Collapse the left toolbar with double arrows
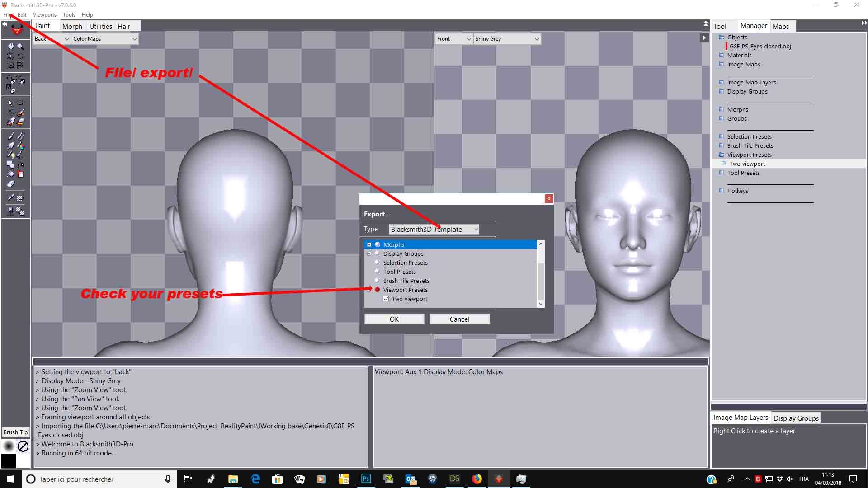 click(x=5, y=24)
